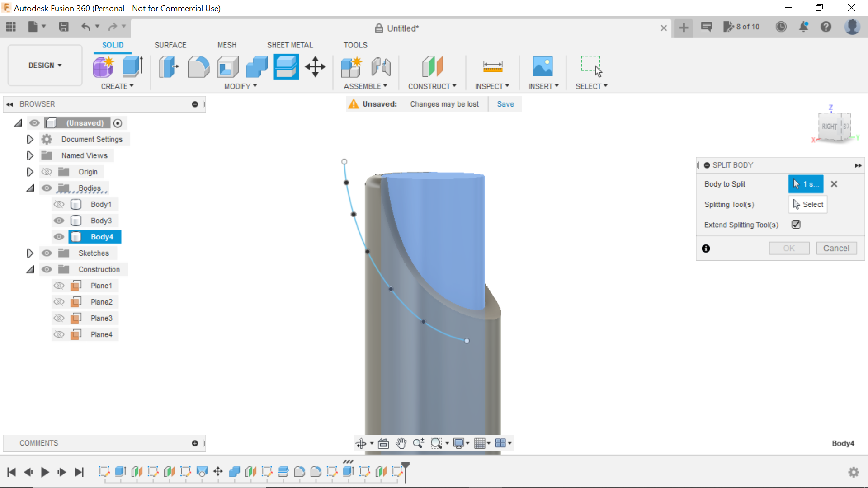Select the Split Body tool in Modify panel
This screenshot has height=488, width=868.
click(286, 67)
